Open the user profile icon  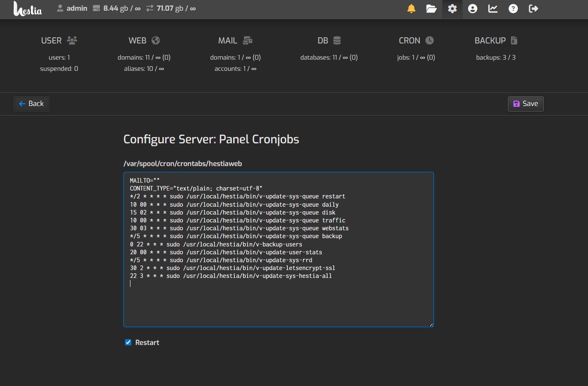point(472,9)
